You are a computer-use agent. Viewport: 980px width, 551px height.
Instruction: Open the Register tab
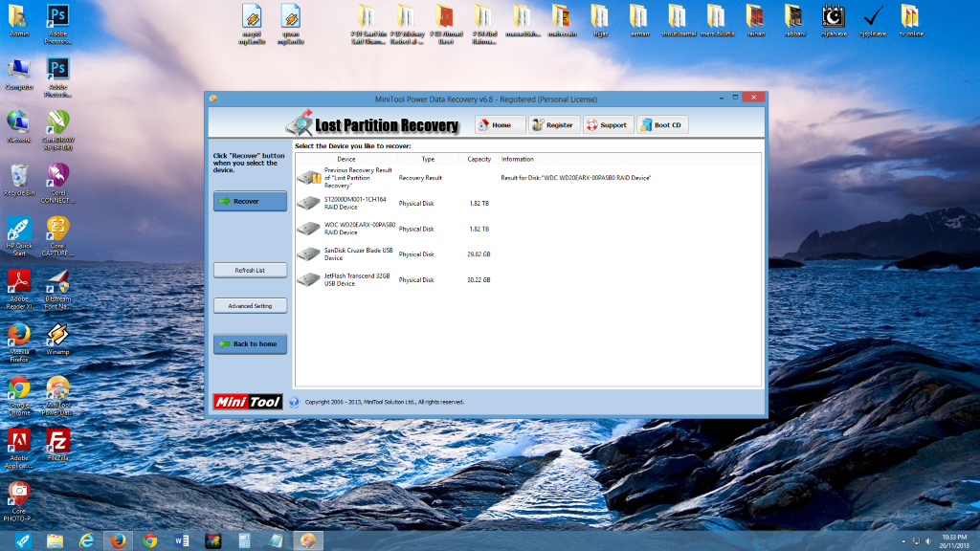pyautogui.click(x=554, y=125)
